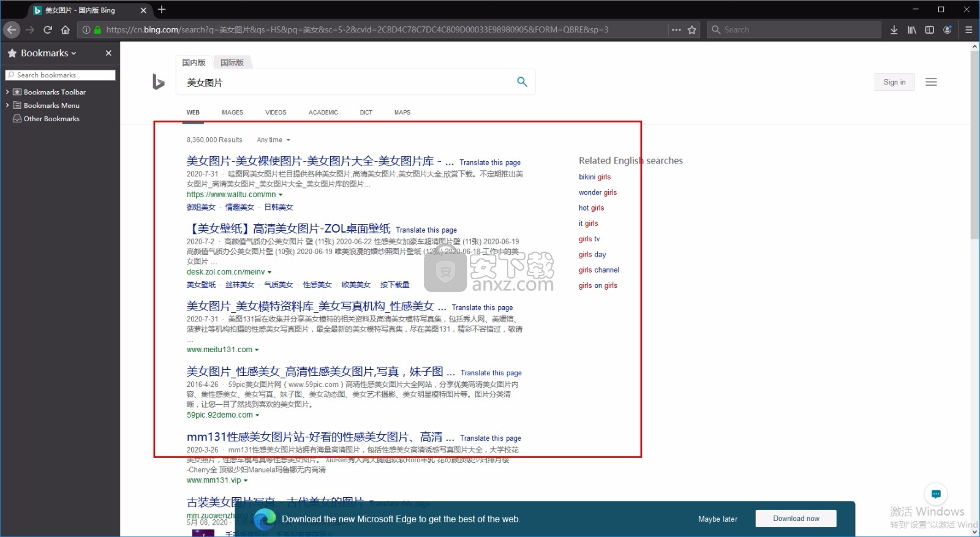Open the it girls related search

click(588, 223)
